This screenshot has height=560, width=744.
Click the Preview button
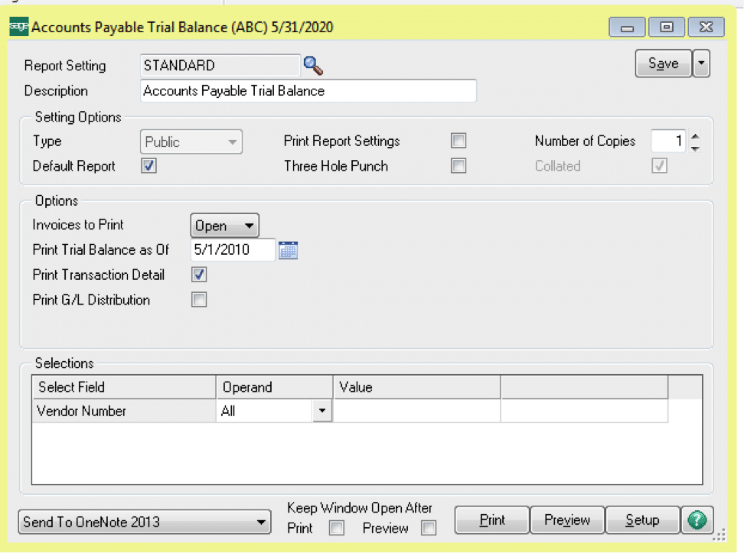coord(566,520)
